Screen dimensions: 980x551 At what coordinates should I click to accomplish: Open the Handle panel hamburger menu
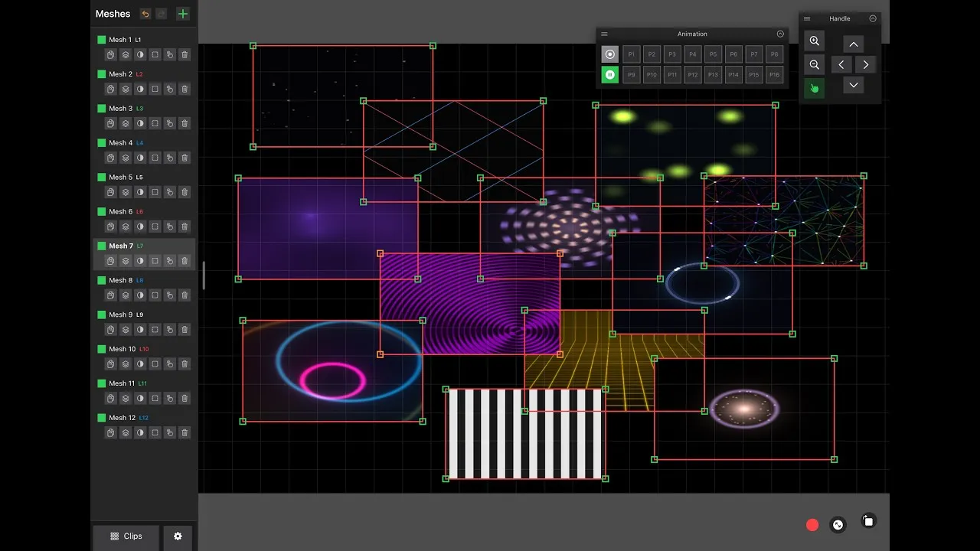pos(806,18)
